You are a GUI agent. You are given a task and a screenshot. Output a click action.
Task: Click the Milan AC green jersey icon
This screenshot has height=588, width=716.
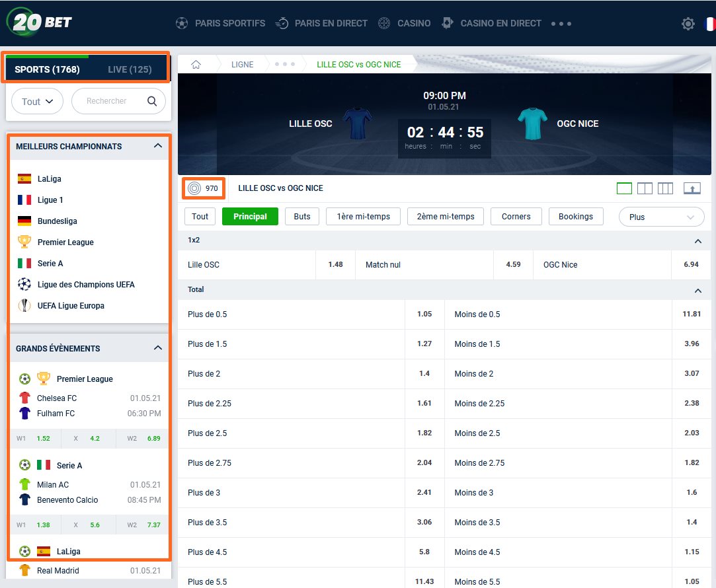click(24, 484)
